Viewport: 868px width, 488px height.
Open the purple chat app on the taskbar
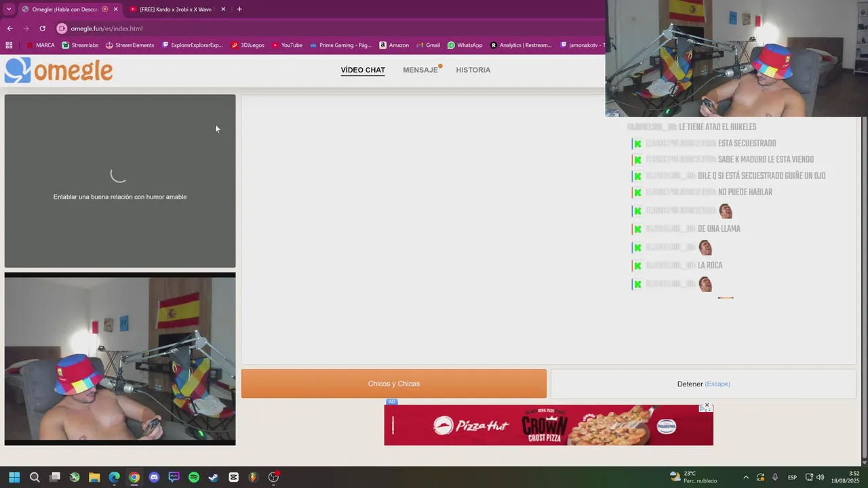tap(174, 477)
